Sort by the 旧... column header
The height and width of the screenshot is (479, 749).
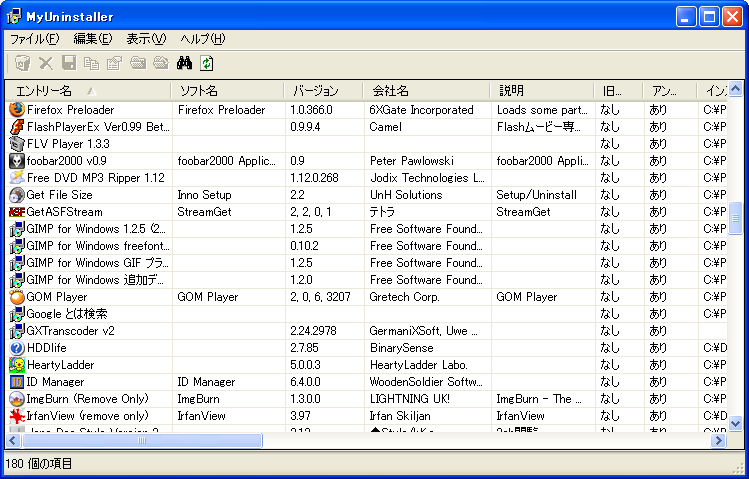(619, 90)
